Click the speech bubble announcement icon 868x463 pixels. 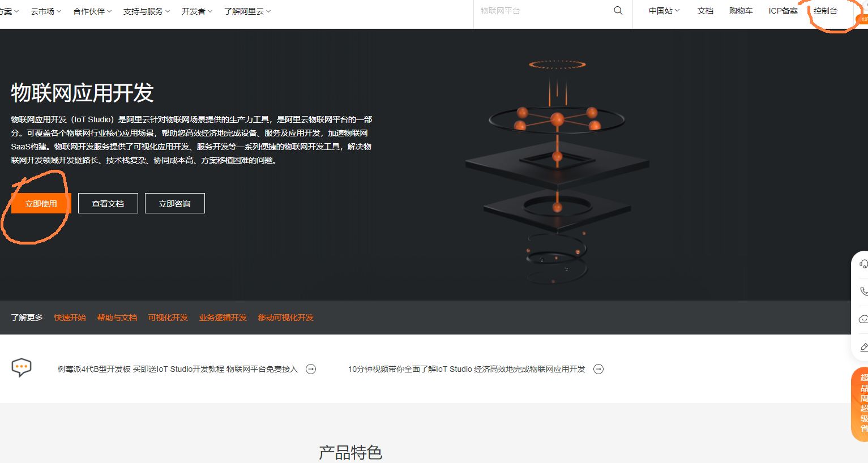(x=22, y=368)
